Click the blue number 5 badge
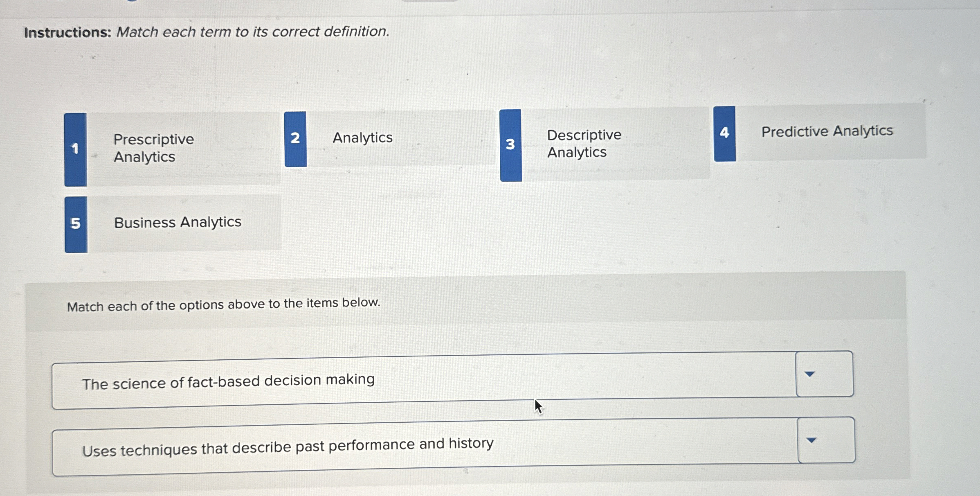Screen dimensions: 980x496 point(76,222)
